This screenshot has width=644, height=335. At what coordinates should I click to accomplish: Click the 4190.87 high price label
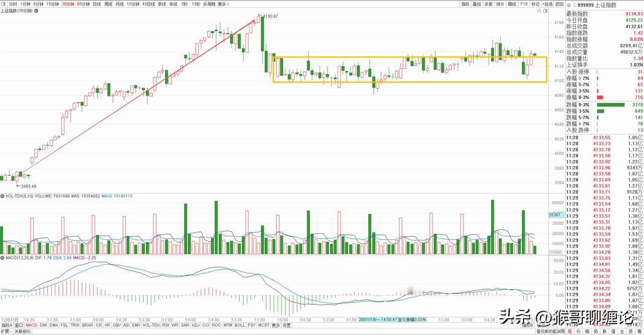coord(270,17)
